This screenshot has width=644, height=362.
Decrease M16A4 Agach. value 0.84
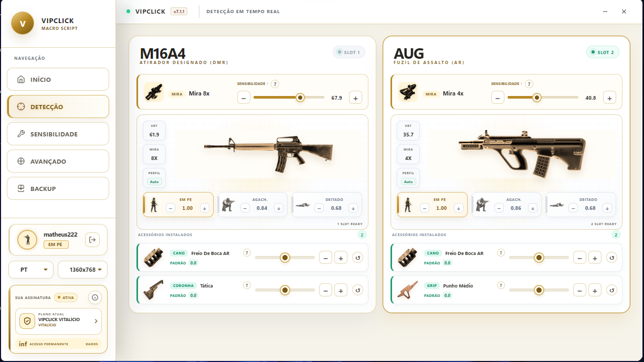click(x=245, y=208)
